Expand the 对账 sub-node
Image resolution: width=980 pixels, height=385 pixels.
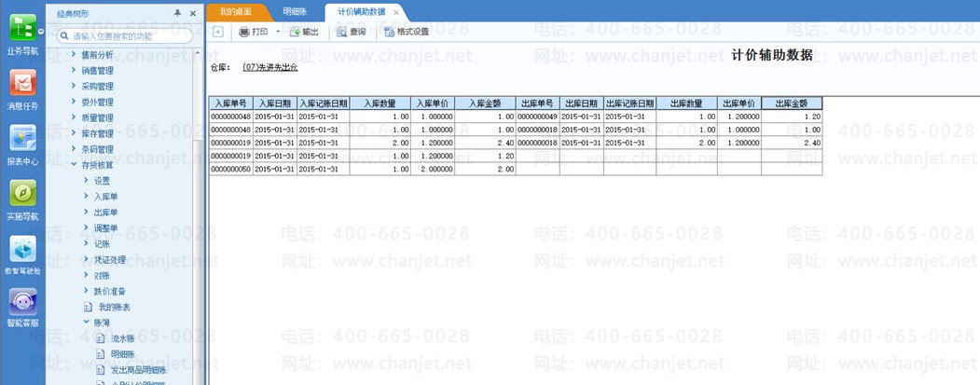coord(86,274)
